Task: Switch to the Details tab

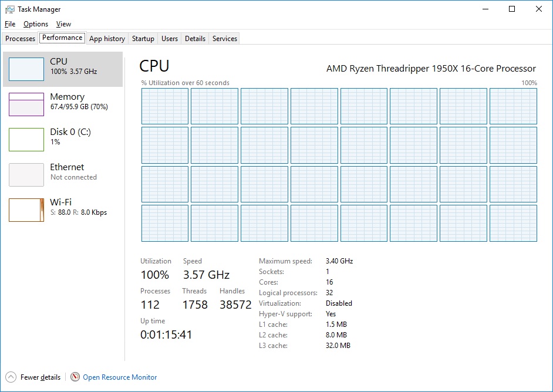Action: tap(195, 39)
